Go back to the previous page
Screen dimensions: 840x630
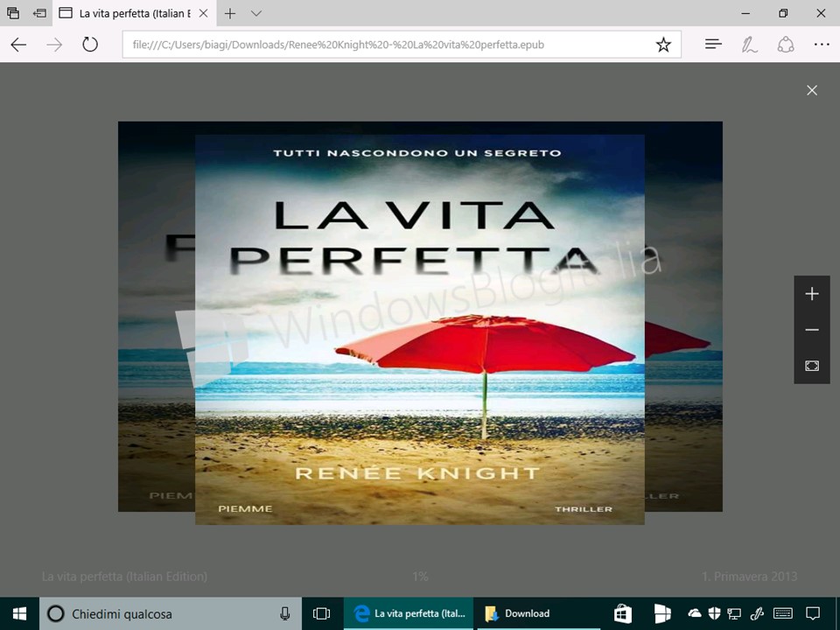pos(18,45)
